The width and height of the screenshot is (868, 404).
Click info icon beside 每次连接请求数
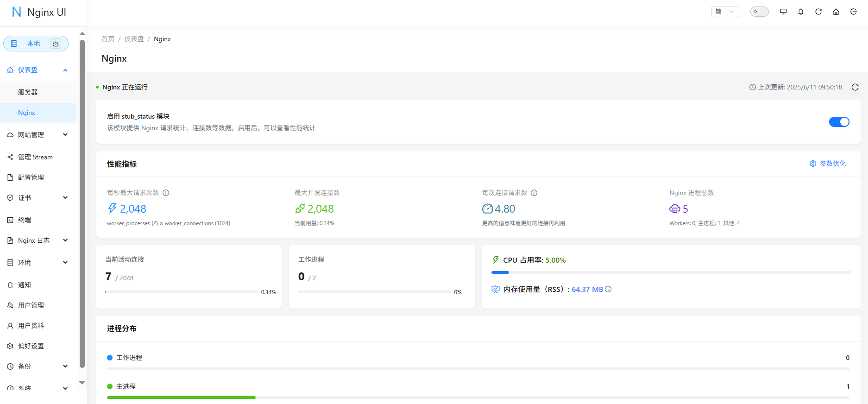[534, 193]
